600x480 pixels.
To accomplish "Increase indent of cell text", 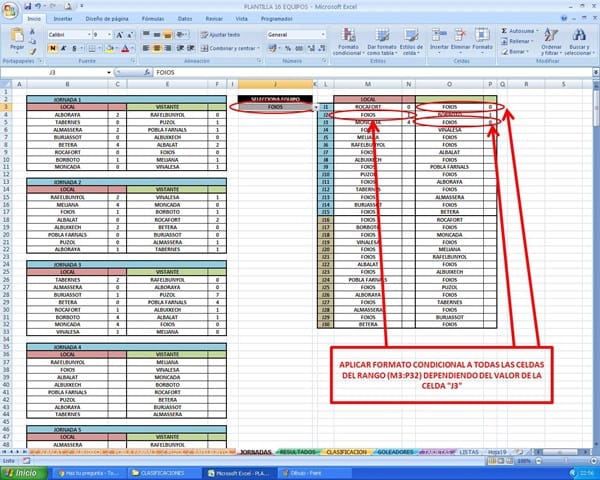I will point(191,48).
